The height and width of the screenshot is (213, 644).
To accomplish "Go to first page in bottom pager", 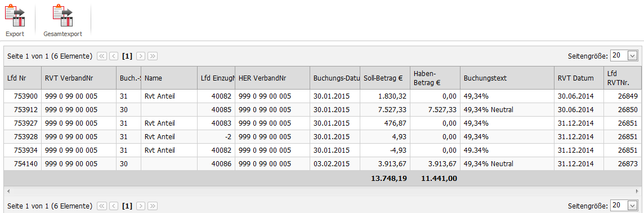I will coord(102,206).
